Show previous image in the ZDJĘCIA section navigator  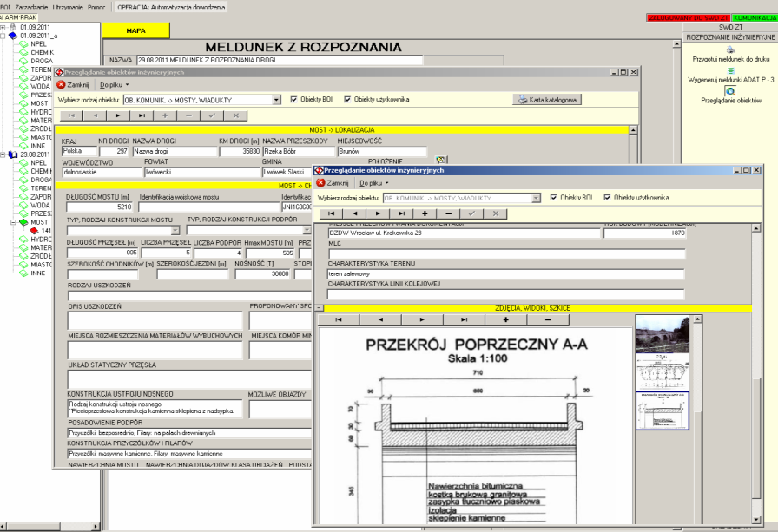[380, 319]
